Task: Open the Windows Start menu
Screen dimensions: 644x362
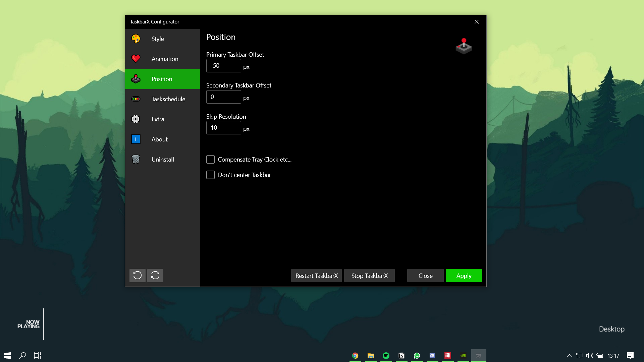Action: click(7, 356)
